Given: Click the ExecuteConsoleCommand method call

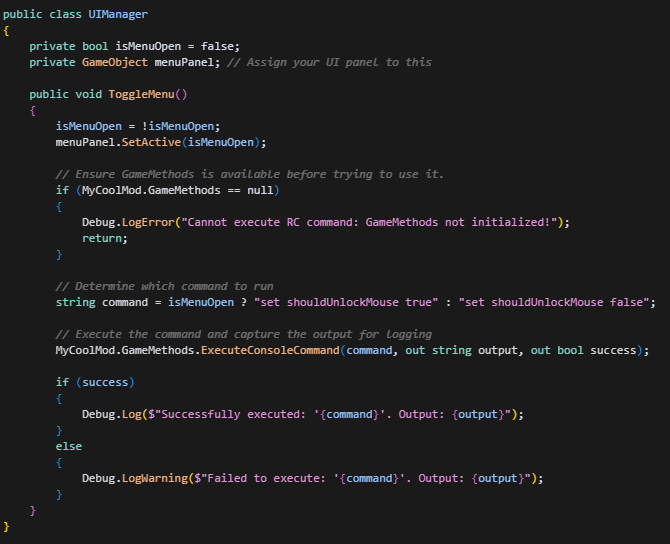Looking at the screenshot, I should [271, 350].
